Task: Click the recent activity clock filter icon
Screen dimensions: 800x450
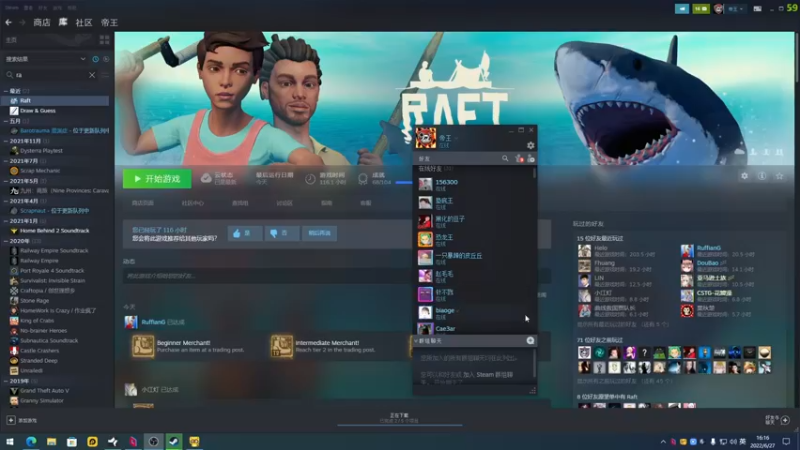Action: click(x=95, y=59)
